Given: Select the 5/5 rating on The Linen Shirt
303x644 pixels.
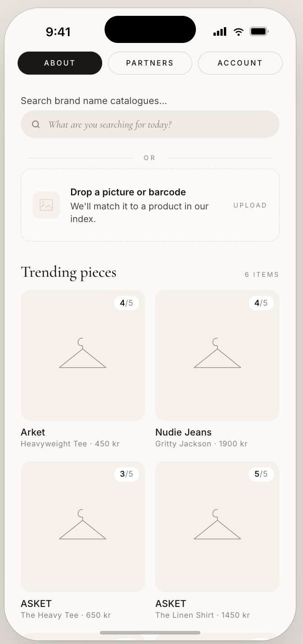Looking at the screenshot, I should (x=261, y=474).
